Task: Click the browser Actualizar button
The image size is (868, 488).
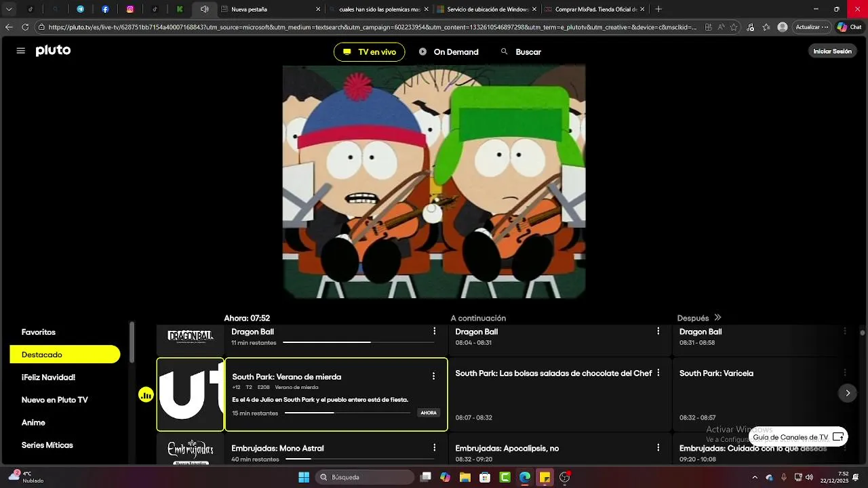Action: pyautogui.click(x=808, y=27)
